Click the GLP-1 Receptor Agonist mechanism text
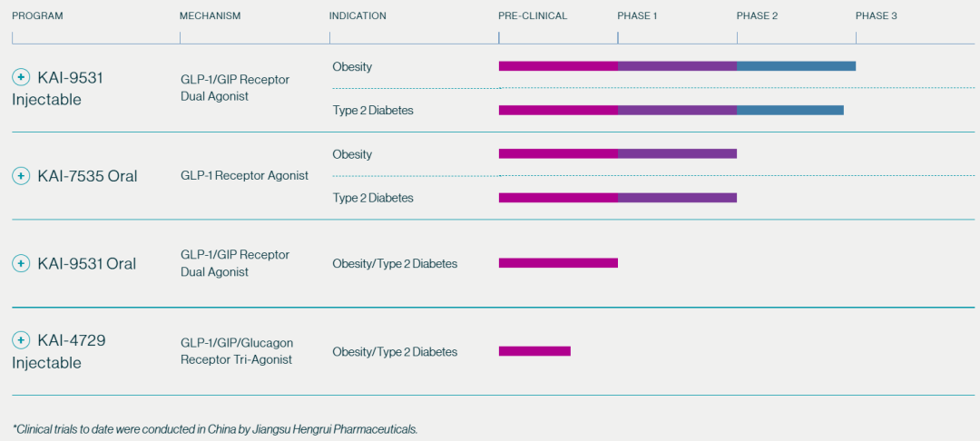The image size is (980, 441). tap(244, 176)
